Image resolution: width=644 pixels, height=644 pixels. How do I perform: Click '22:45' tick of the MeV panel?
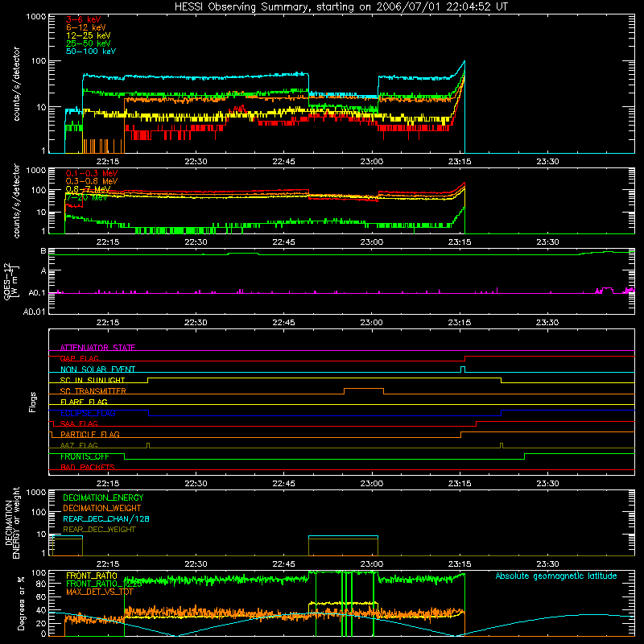[283, 242]
